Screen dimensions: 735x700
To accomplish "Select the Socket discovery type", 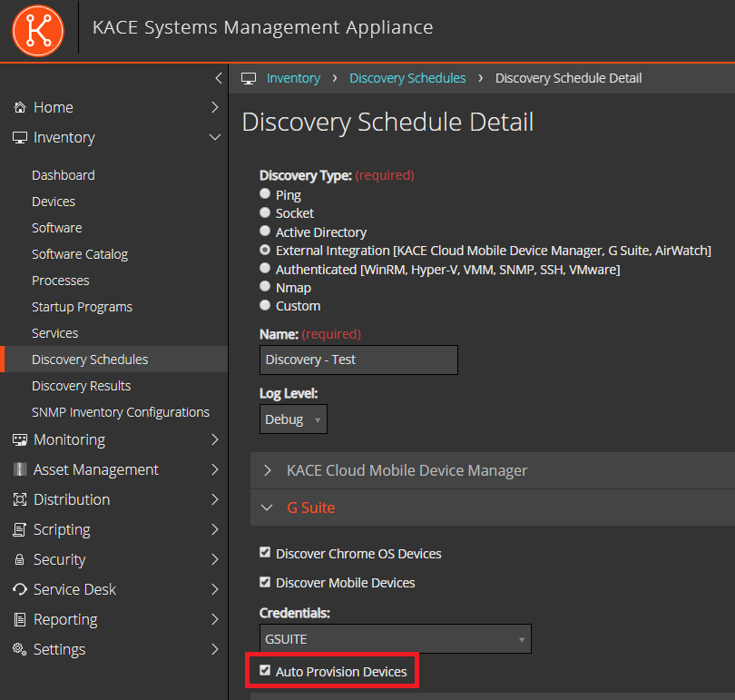I will coord(265,212).
